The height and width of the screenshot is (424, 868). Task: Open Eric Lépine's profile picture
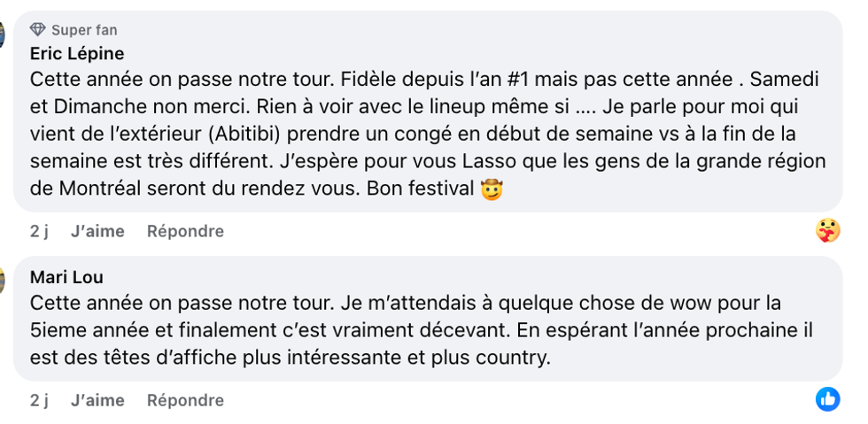(3, 35)
